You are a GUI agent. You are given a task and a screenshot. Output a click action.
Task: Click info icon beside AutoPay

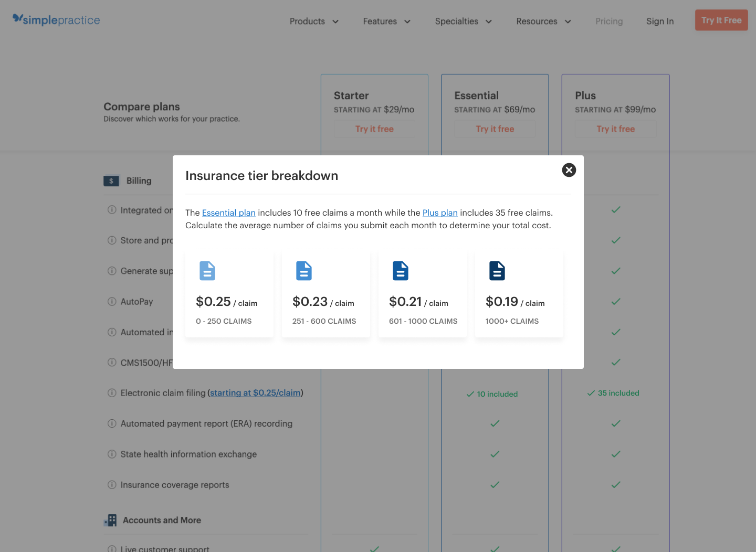coord(112,302)
